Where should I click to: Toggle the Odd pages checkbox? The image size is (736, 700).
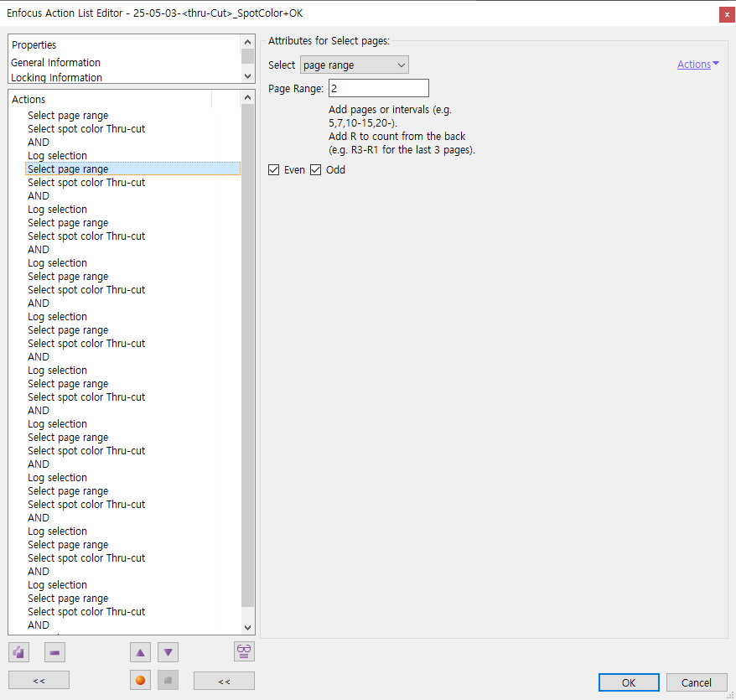[x=316, y=170]
